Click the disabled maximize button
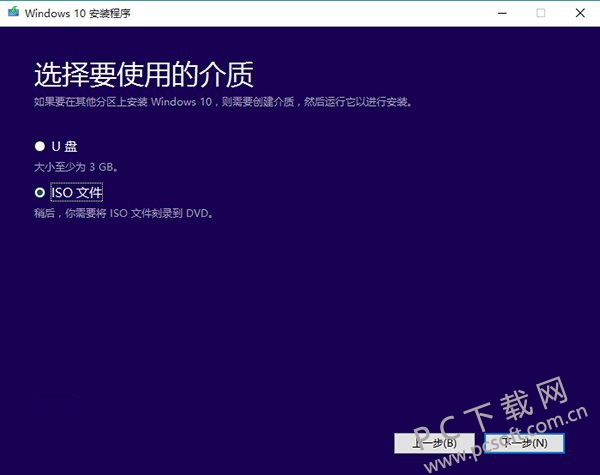 541,13
